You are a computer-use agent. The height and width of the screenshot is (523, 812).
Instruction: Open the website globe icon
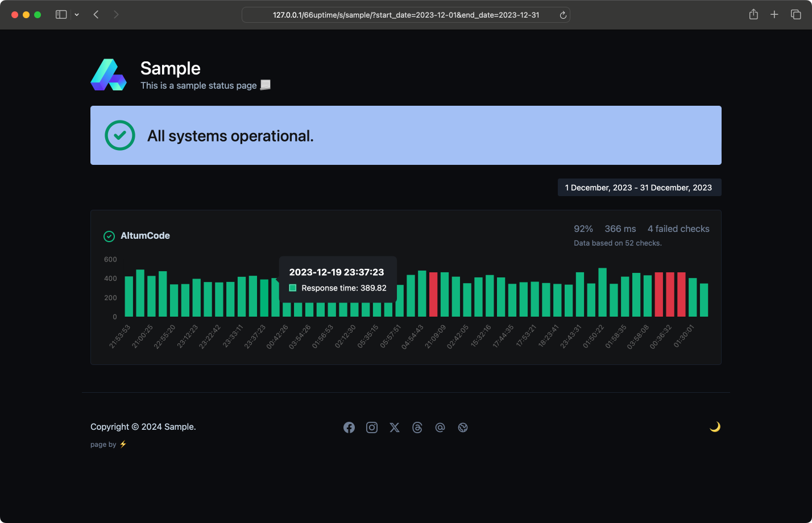[x=463, y=427]
